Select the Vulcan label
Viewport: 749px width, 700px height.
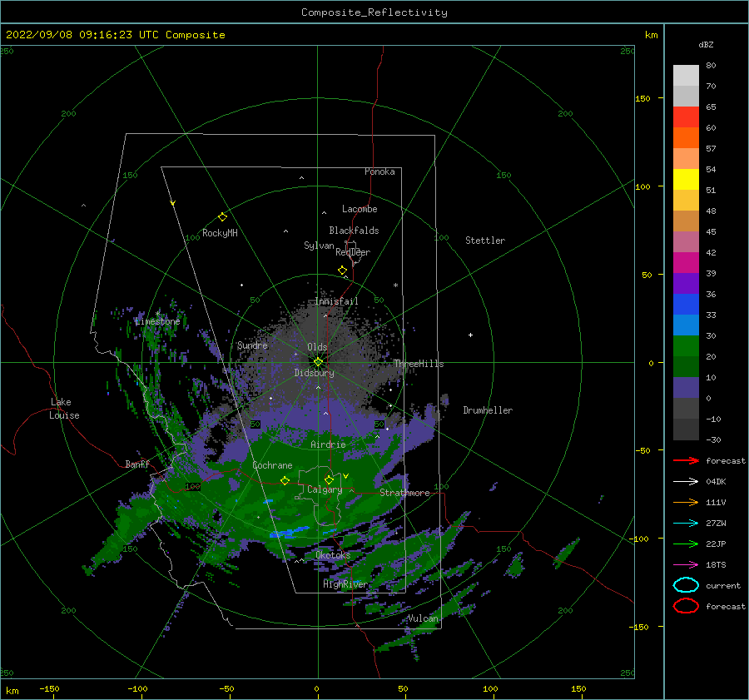pyautogui.click(x=424, y=618)
